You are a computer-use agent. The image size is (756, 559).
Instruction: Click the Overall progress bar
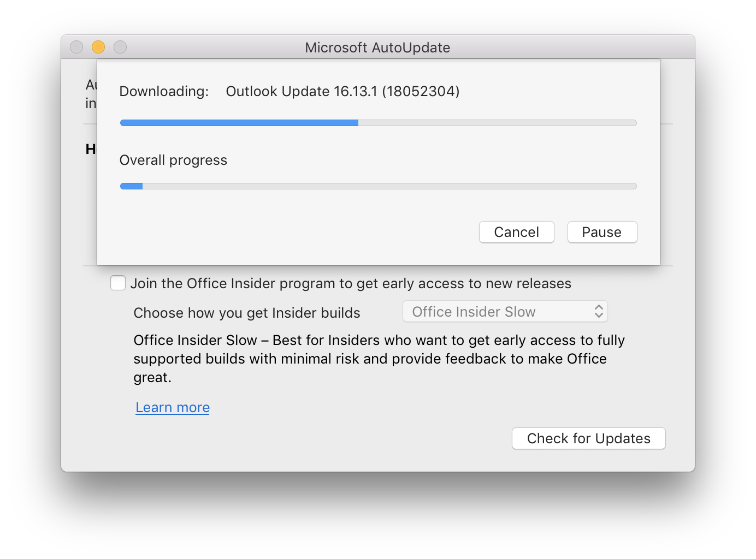point(378,186)
